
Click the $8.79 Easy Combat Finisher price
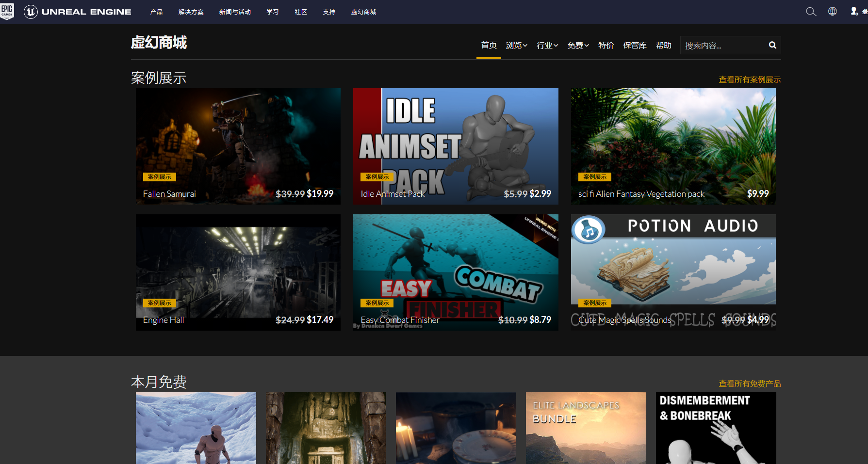click(x=540, y=320)
